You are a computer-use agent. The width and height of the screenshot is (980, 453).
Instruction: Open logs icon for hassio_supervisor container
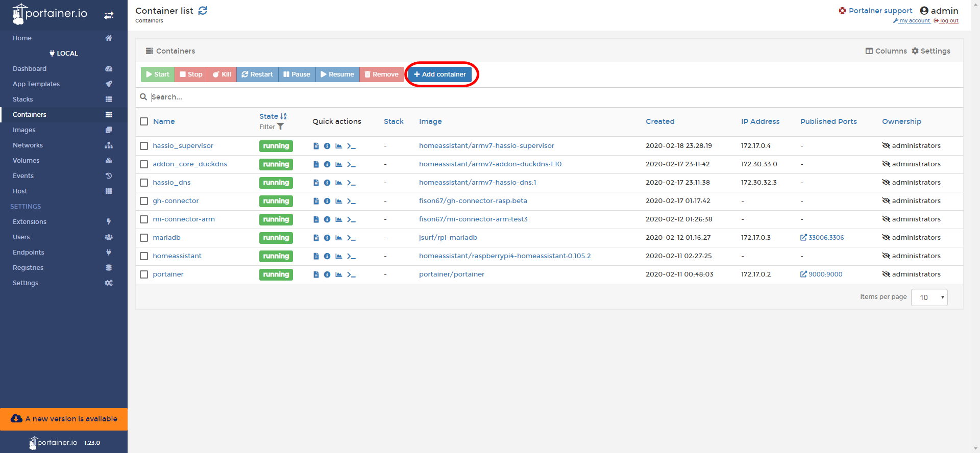pyautogui.click(x=316, y=146)
